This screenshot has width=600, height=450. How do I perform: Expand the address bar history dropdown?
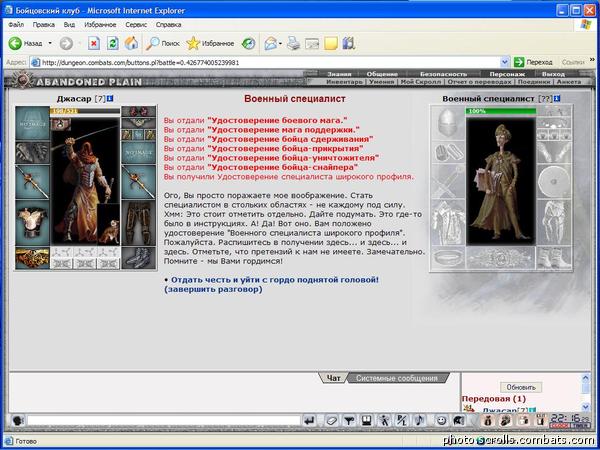[x=505, y=62]
